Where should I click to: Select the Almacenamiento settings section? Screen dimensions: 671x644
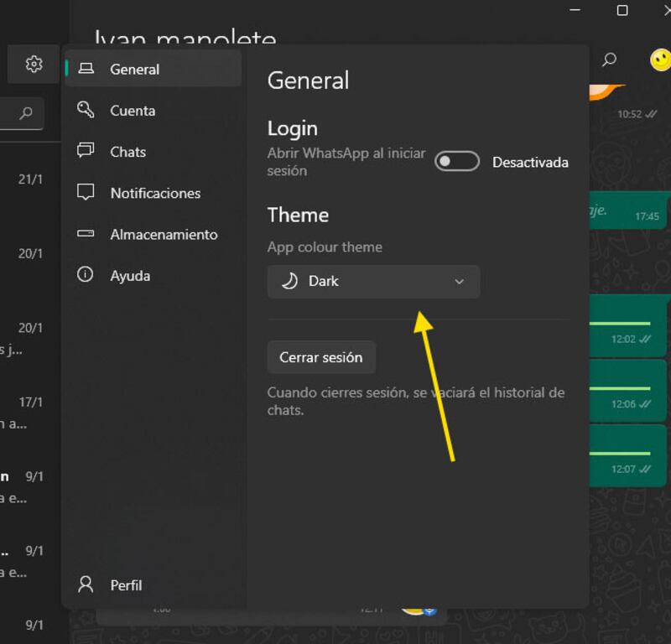coord(164,234)
